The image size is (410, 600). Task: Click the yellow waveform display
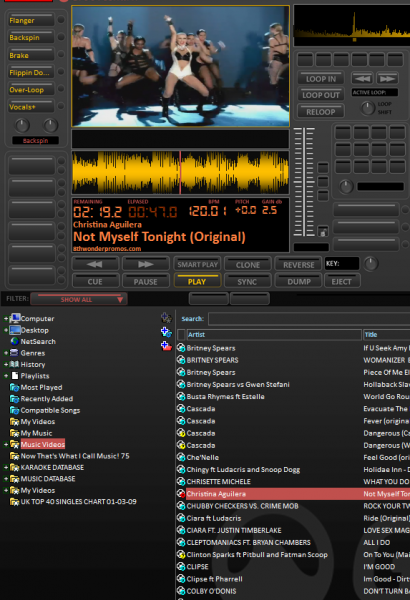(x=180, y=172)
